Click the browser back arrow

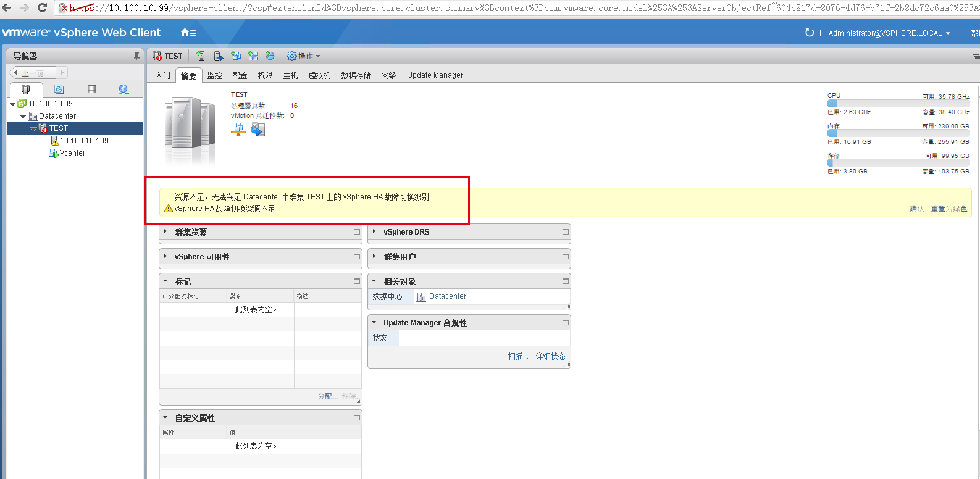[x=7, y=8]
